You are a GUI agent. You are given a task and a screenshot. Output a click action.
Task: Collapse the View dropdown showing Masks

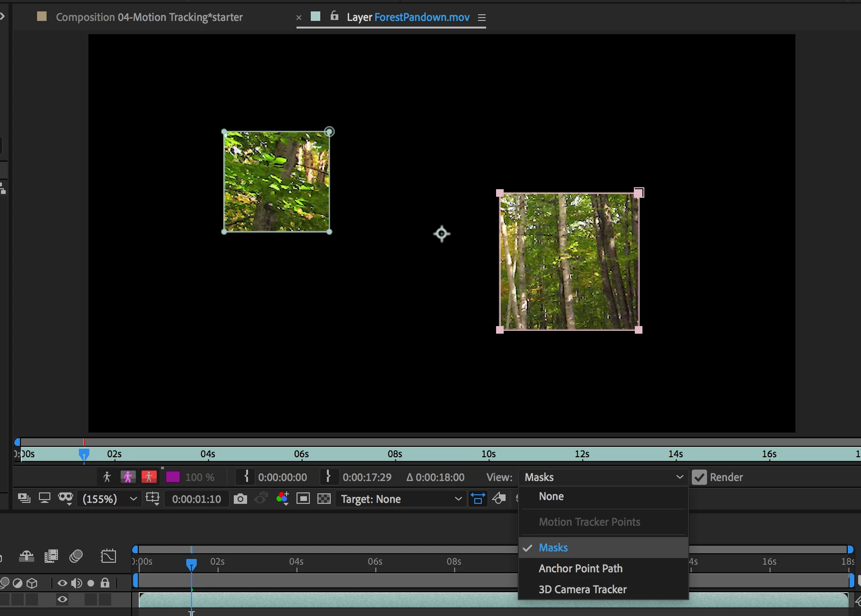pyautogui.click(x=603, y=477)
